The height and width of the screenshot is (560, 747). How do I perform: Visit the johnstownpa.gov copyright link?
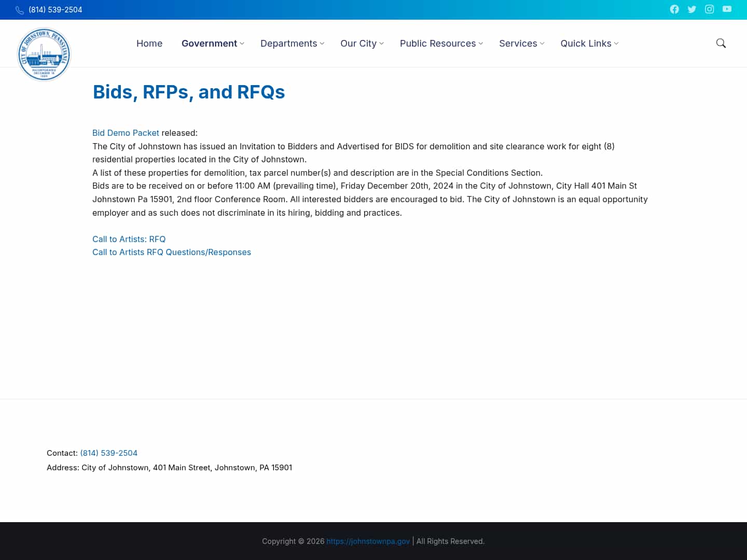[x=368, y=541]
